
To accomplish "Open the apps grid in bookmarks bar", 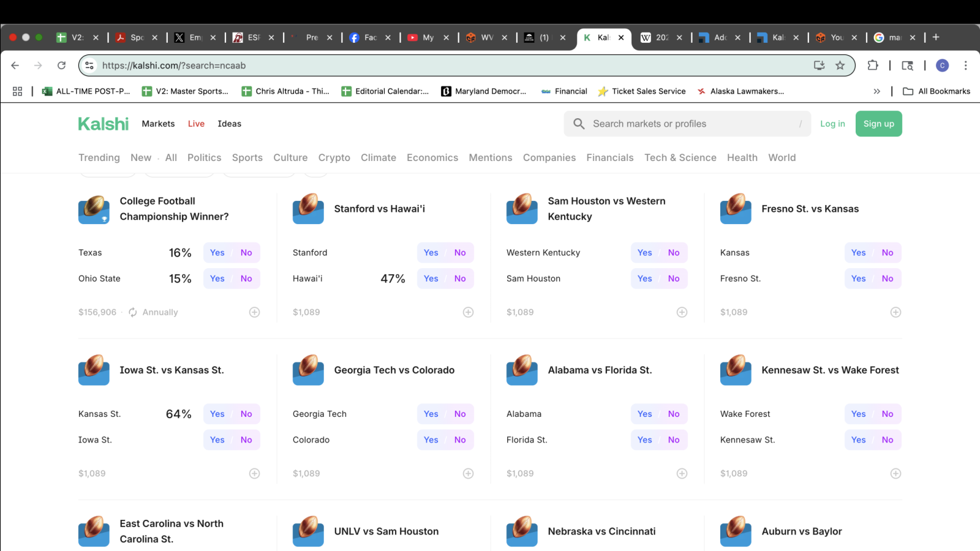I will click(17, 91).
